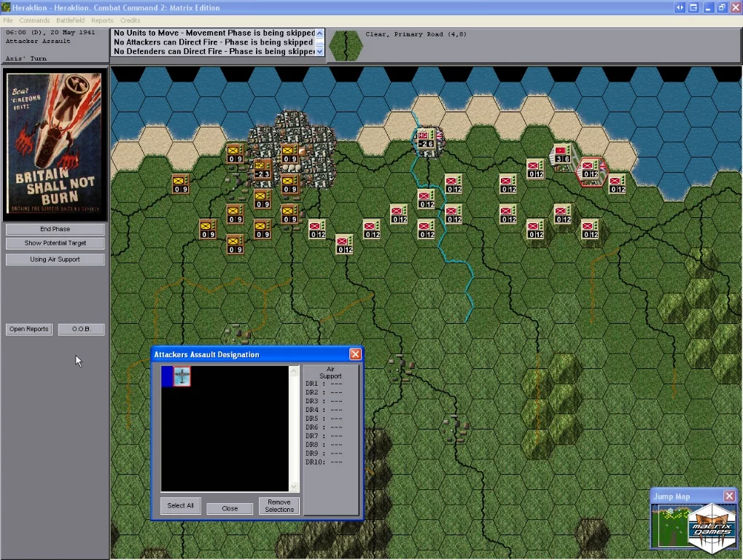Viewport: 743px width, 560px height.
Task: Click message log scroll up arrow
Action: point(320,33)
